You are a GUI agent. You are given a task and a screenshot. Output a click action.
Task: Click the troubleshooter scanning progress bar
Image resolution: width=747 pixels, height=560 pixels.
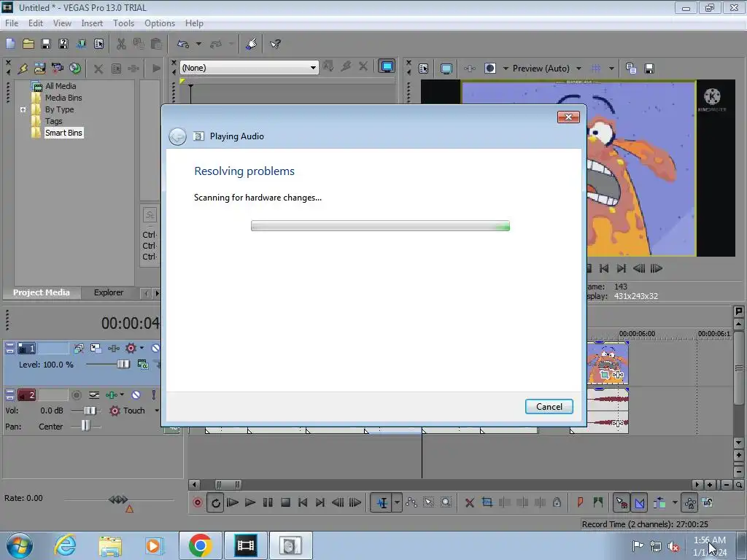coord(380,226)
